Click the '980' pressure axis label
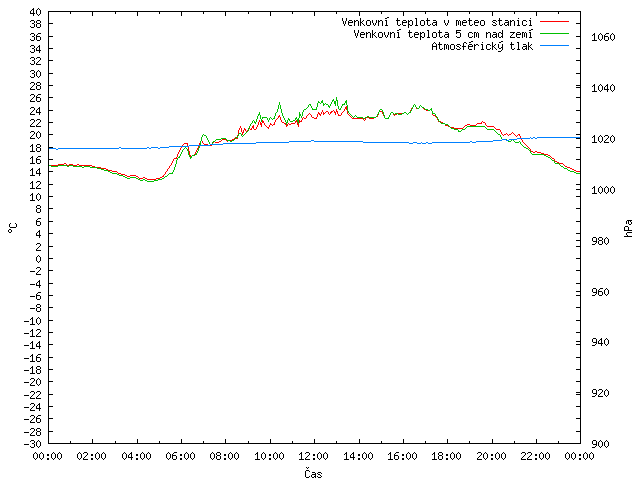 click(x=600, y=241)
